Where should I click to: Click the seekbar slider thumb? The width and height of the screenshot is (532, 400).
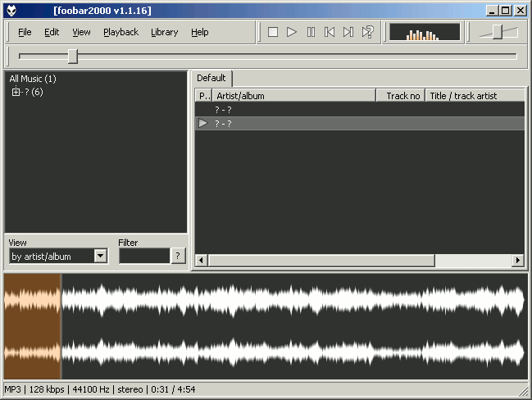73,56
